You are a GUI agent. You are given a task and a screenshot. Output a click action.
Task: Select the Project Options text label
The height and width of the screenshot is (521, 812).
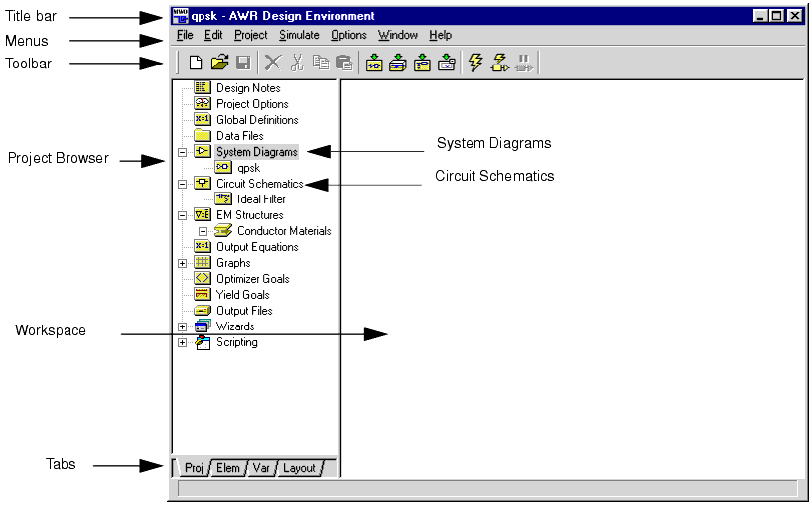[x=252, y=104]
